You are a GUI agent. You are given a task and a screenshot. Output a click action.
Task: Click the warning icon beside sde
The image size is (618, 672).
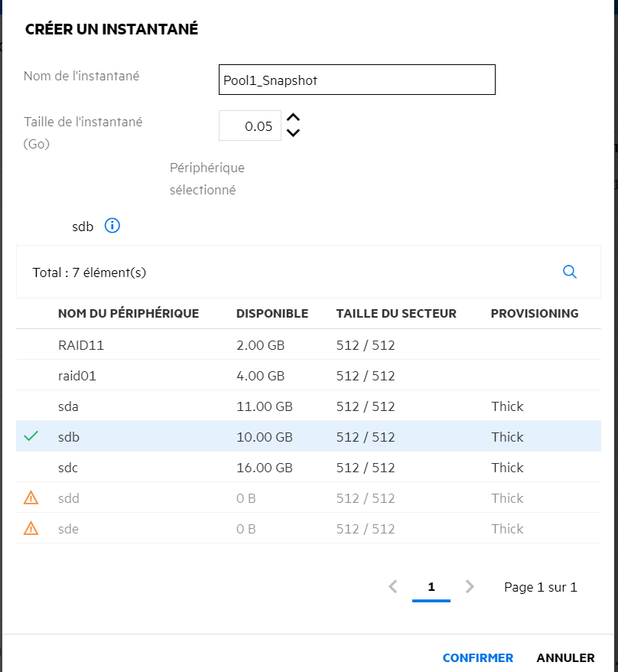pyautogui.click(x=31, y=529)
